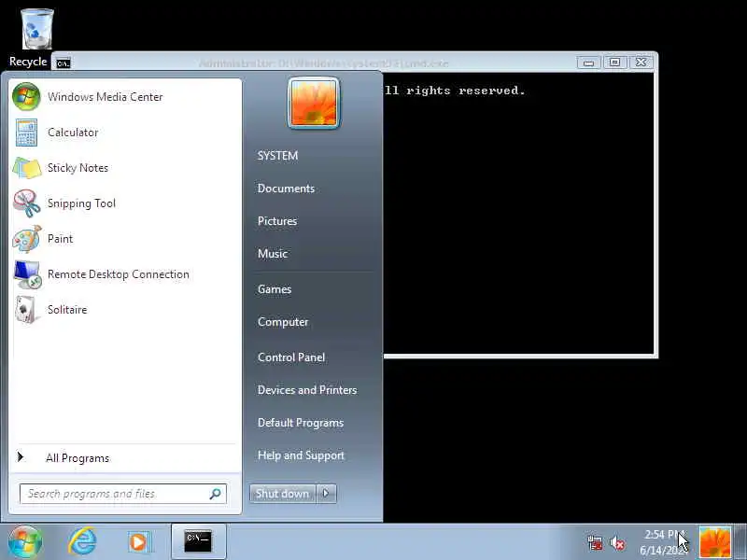This screenshot has height=560, width=747.
Task: Launch Solitaire from the cards icon
Action: [x=26, y=310]
